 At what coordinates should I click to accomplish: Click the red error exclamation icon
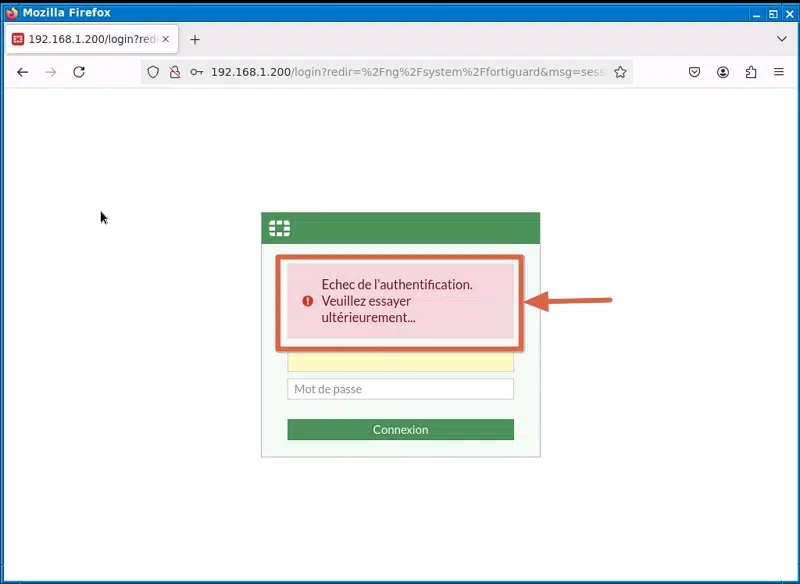pyautogui.click(x=308, y=301)
